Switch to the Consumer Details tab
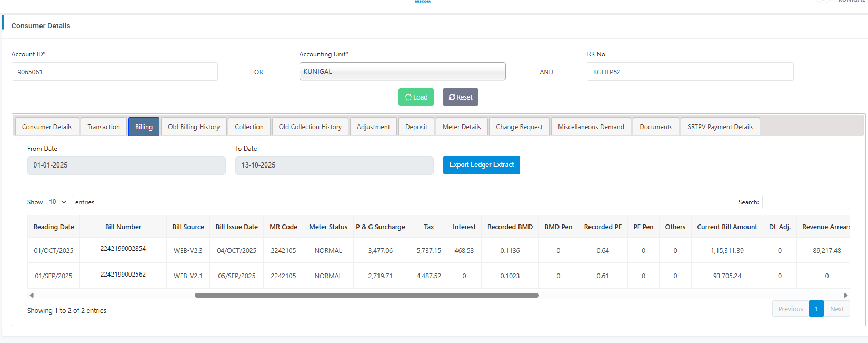868x343 pixels. (x=47, y=127)
